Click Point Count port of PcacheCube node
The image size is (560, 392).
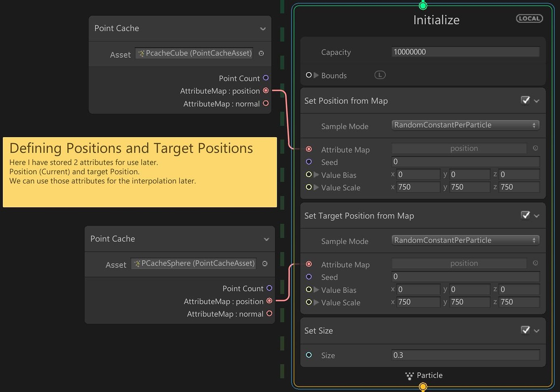click(266, 78)
